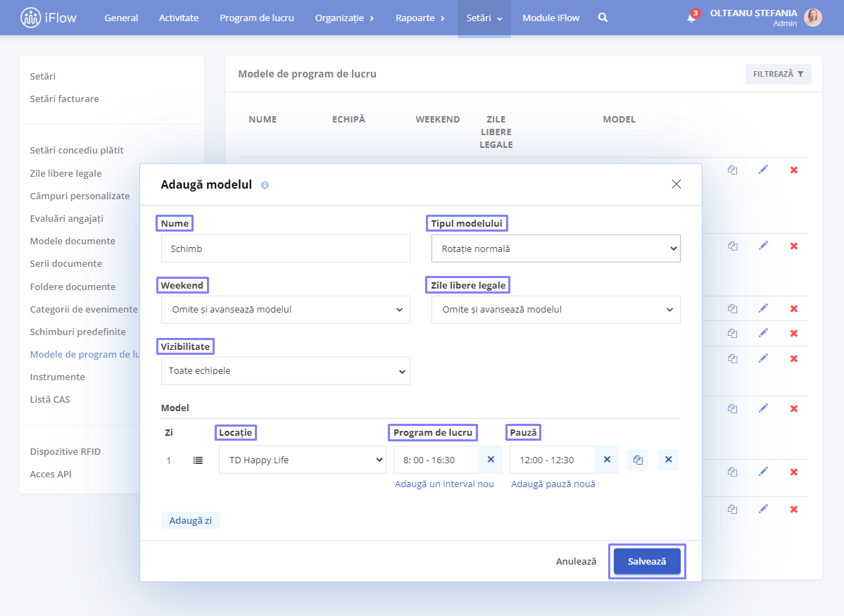The image size is (844, 616).
Task: Remove the 12:00 - 12:30 break
Action: (607, 459)
